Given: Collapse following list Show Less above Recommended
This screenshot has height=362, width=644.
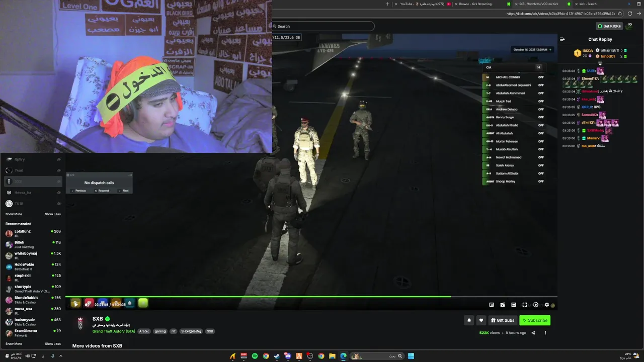Looking at the screenshot, I should pos(53,214).
